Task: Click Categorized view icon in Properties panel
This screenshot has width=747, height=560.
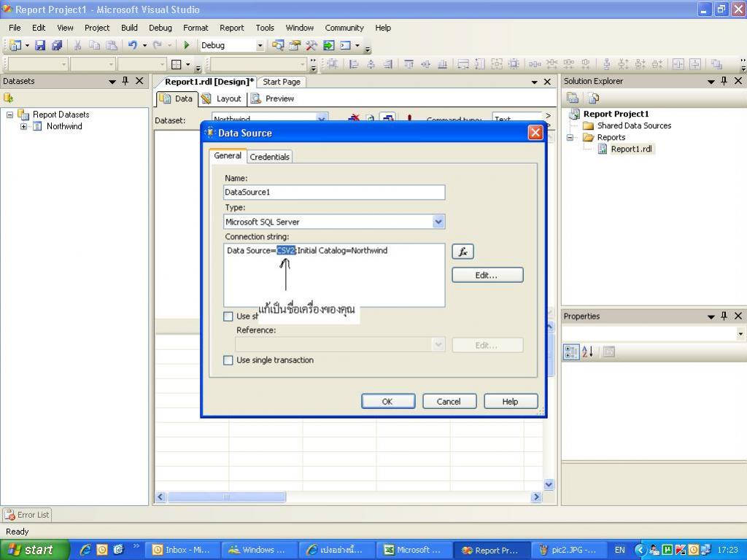Action: [x=570, y=352]
